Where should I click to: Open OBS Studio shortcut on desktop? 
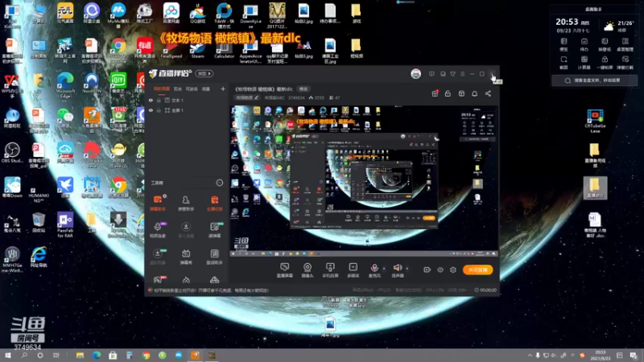[x=12, y=153]
